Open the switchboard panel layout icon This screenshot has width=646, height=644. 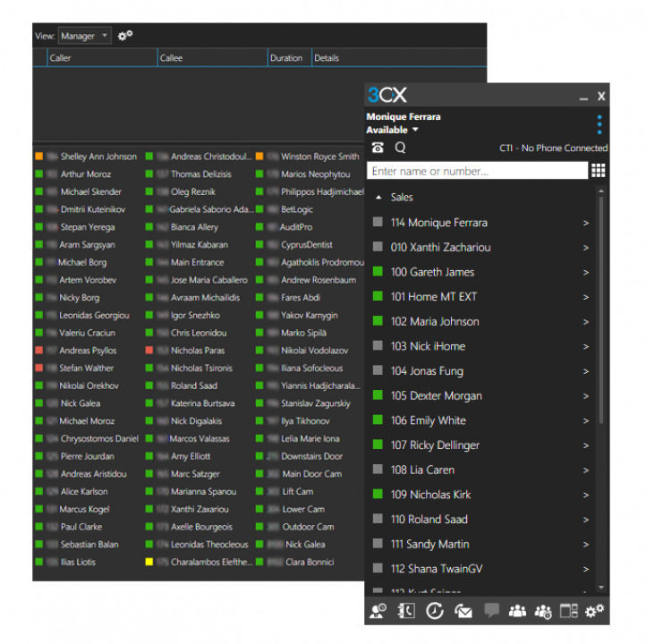(x=569, y=612)
